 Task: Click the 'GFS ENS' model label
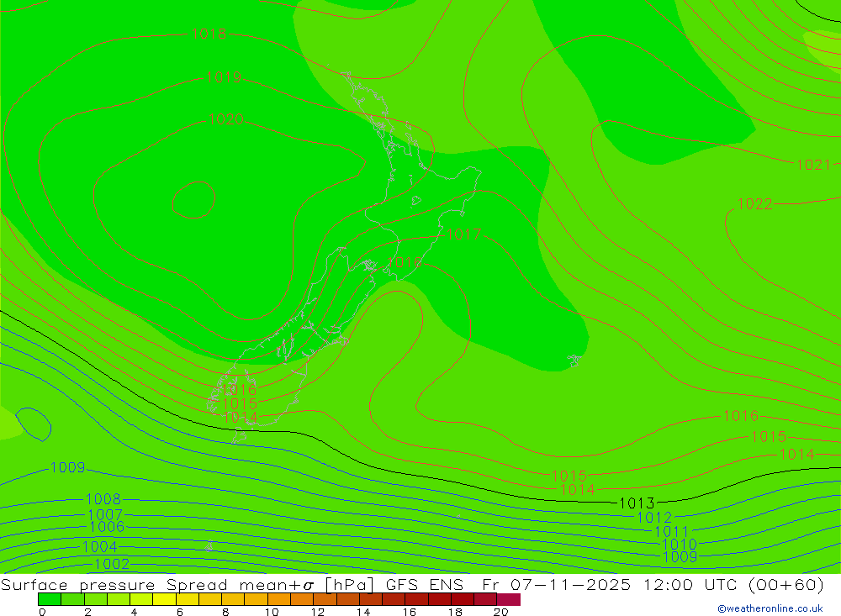click(x=424, y=584)
